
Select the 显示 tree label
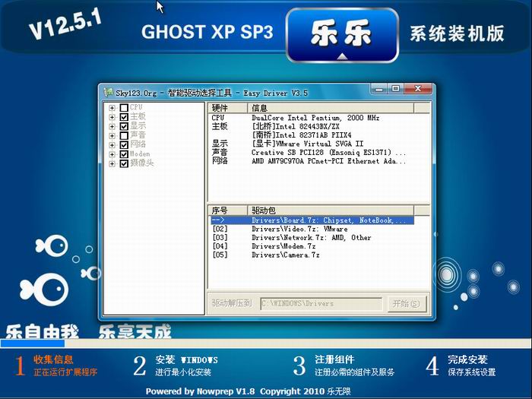click(138, 125)
